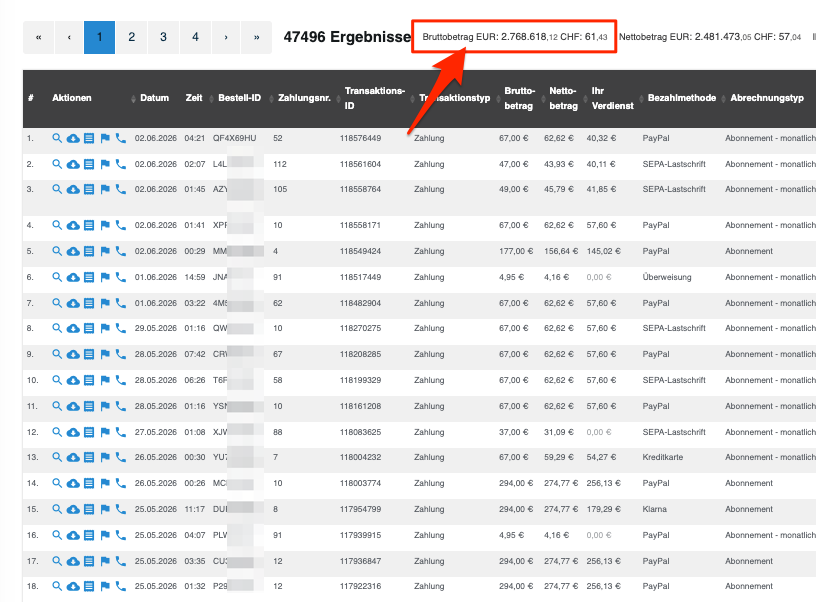Click time 14:59 in row 6

[x=195, y=277]
